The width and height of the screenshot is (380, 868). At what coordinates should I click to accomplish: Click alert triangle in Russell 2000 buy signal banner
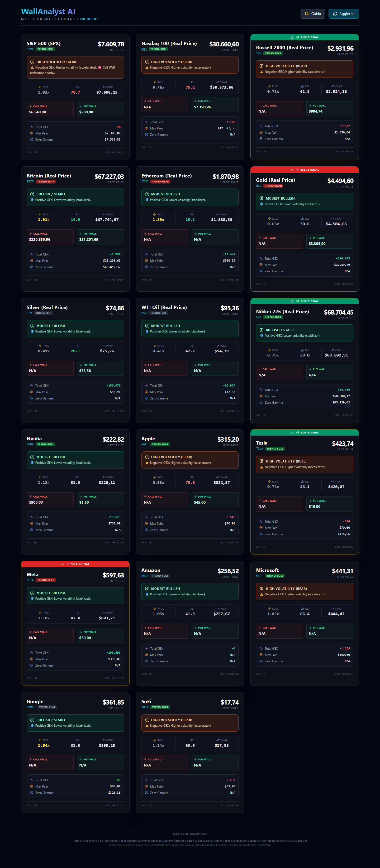(x=292, y=37)
